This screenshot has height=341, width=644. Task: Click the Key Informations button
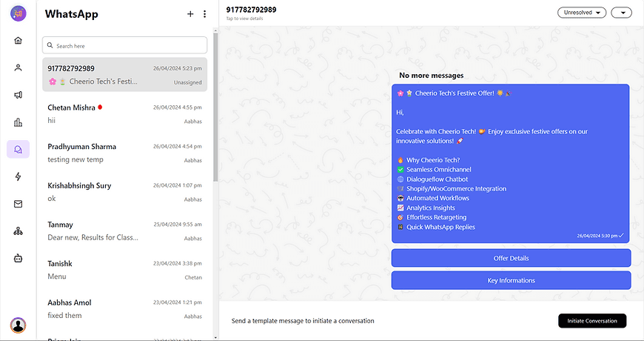(x=511, y=280)
